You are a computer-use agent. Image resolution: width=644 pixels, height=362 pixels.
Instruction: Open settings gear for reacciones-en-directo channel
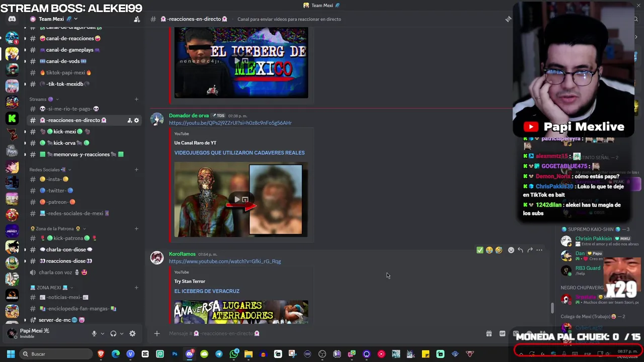tap(136, 120)
